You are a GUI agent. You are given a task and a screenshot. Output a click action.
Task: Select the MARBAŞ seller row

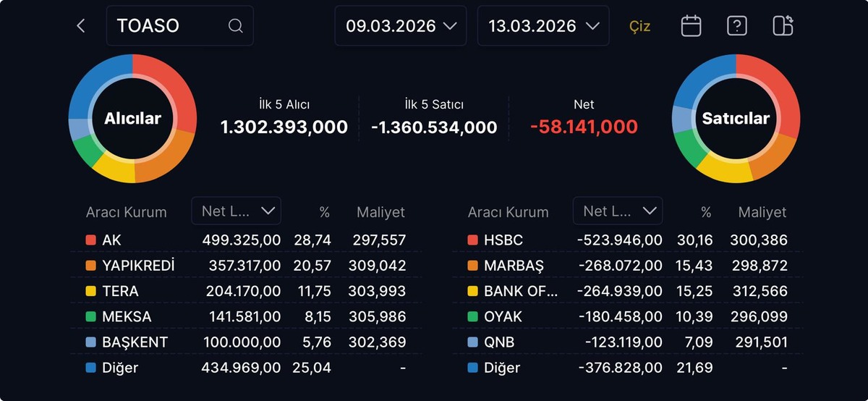(627, 266)
